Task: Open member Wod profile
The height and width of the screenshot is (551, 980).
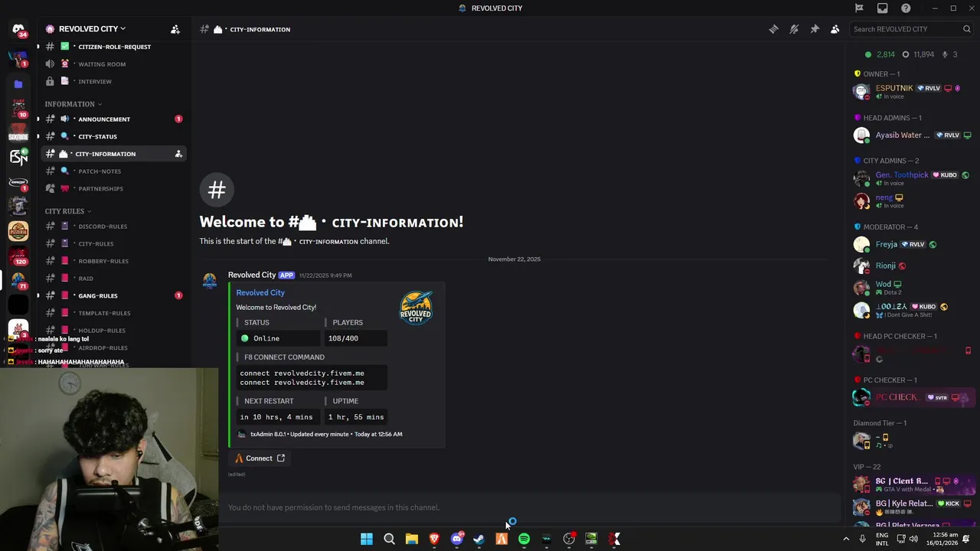Action: (913, 288)
